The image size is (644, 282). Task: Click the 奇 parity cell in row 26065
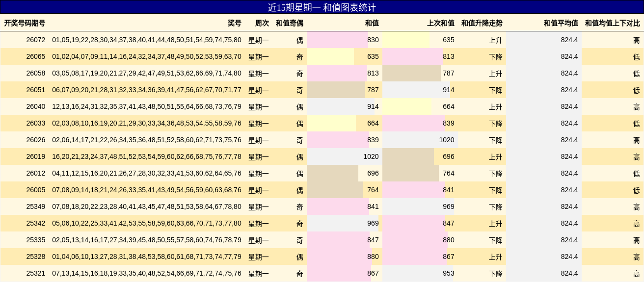[300, 56]
